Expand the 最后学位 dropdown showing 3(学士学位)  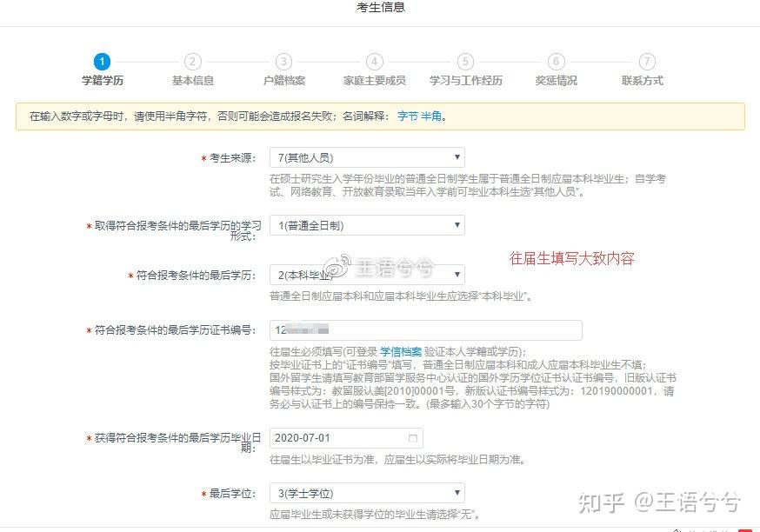pos(368,493)
